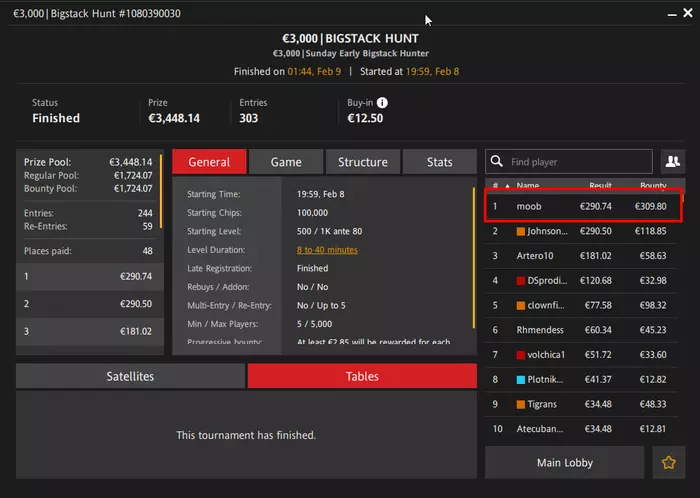Click Tigrans bounty €48.33

point(653,404)
